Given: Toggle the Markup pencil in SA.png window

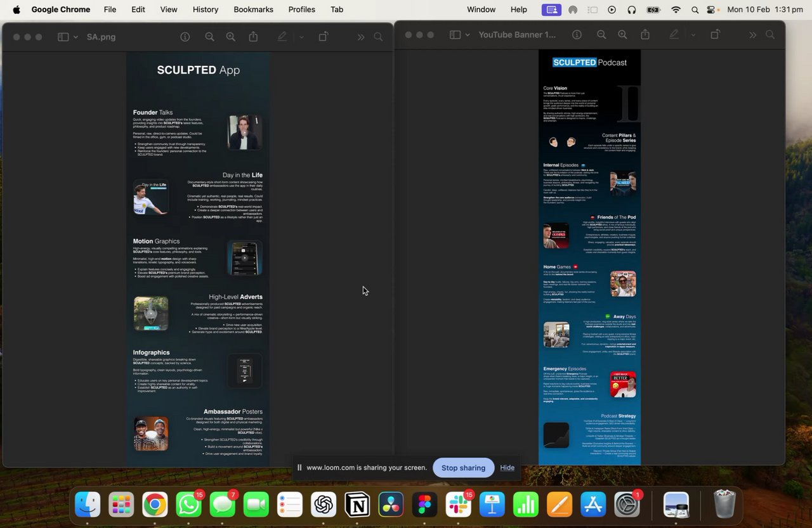Looking at the screenshot, I should click(282, 37).
